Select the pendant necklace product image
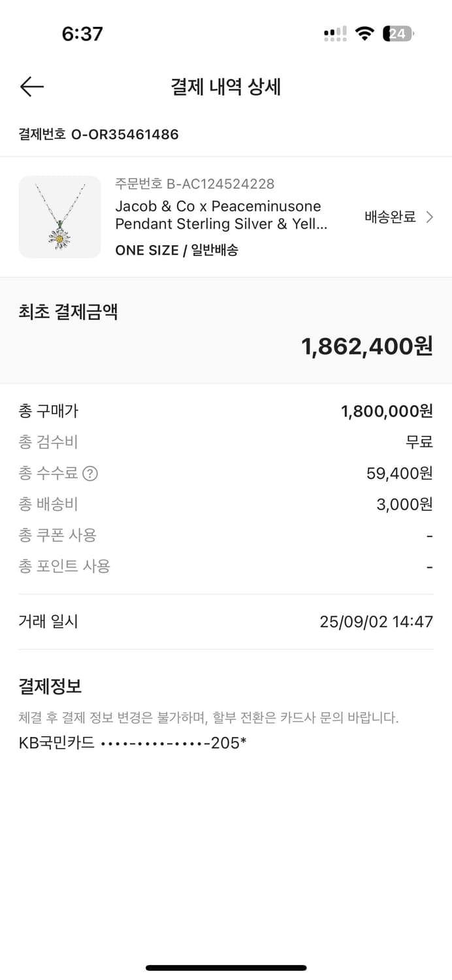 59,217
